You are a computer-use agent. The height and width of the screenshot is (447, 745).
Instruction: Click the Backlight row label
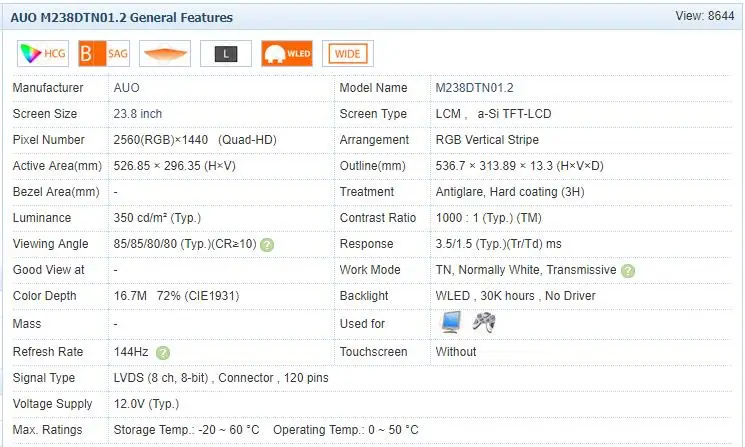364,296
